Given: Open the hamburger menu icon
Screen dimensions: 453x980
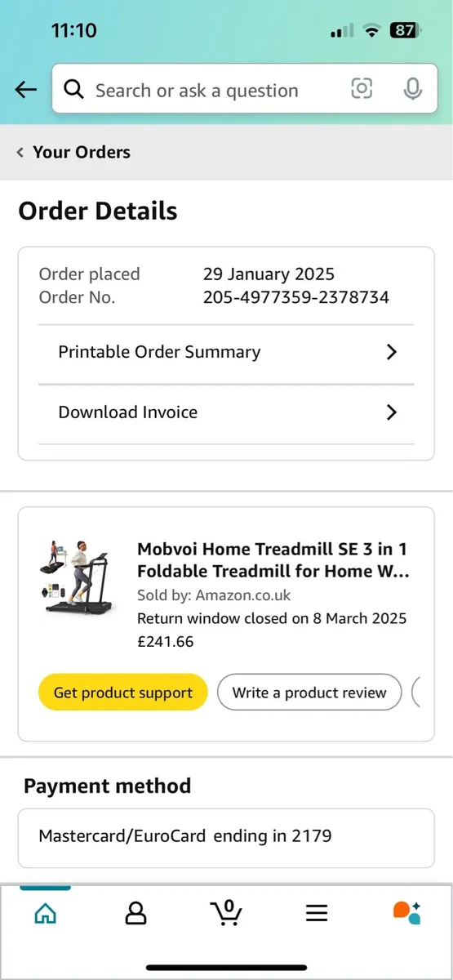Looking at the screenshot, I should click(317, 913).
